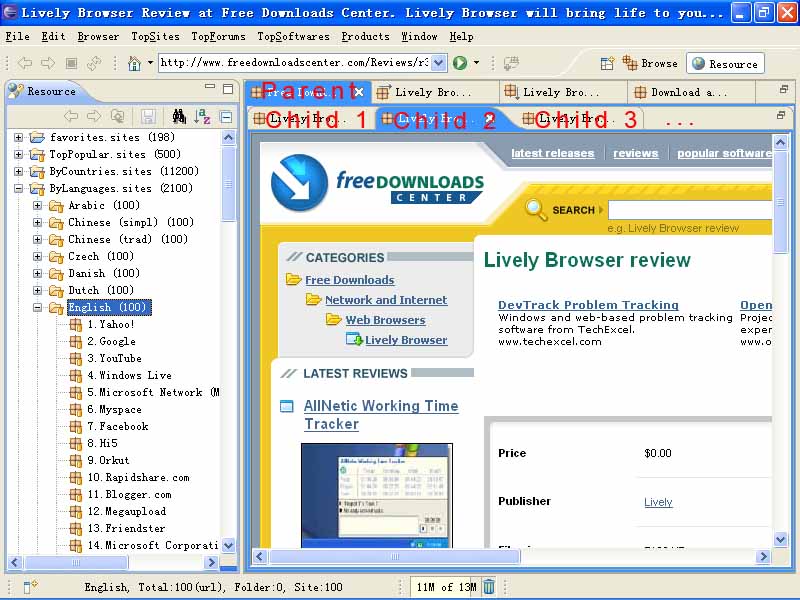Click the Resource tree vertical scrollbar thumb
The width and height of the screenshot is (800, 600).
(x=228, y=184)
